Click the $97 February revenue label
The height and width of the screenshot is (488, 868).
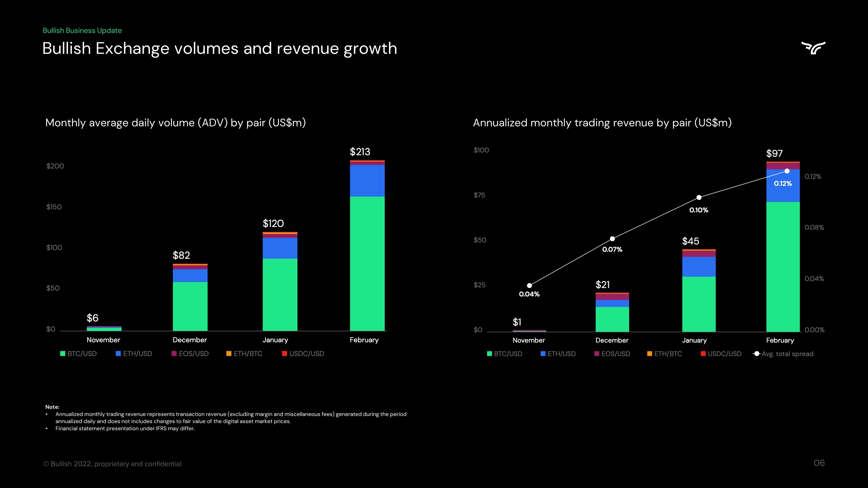[x=774, y=154]
